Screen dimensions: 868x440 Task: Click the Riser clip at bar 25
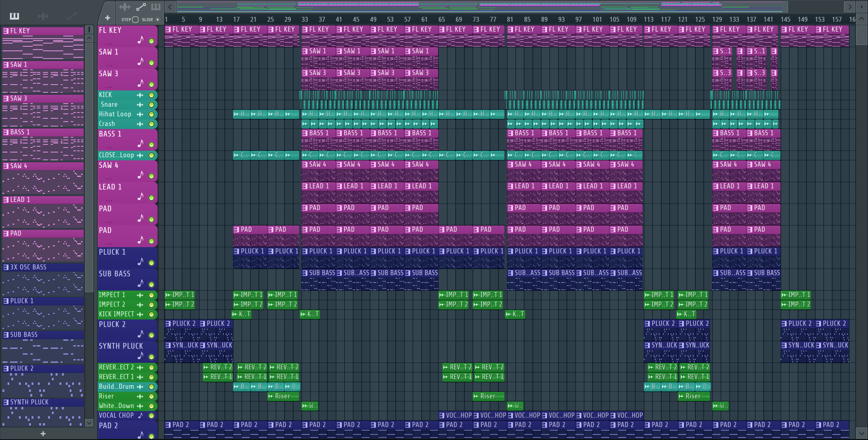coord(283,396)
